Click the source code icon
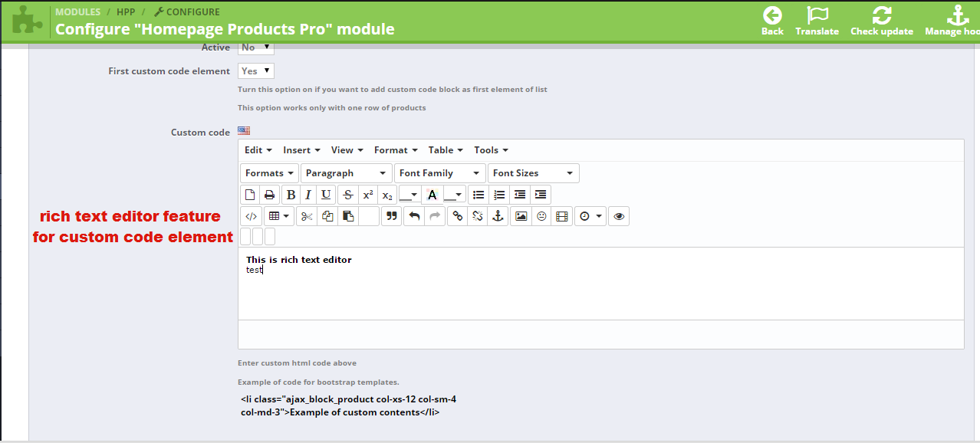 click(250, 216)
